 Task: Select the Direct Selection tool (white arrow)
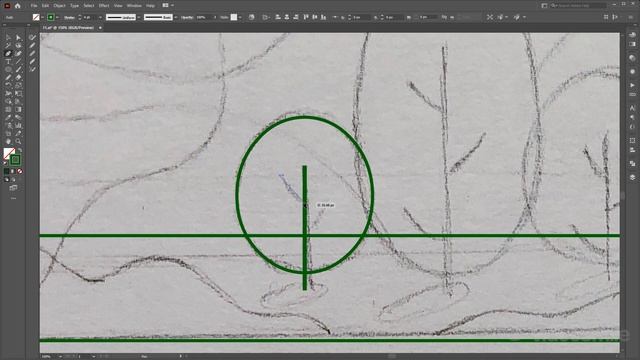(18, 38)
